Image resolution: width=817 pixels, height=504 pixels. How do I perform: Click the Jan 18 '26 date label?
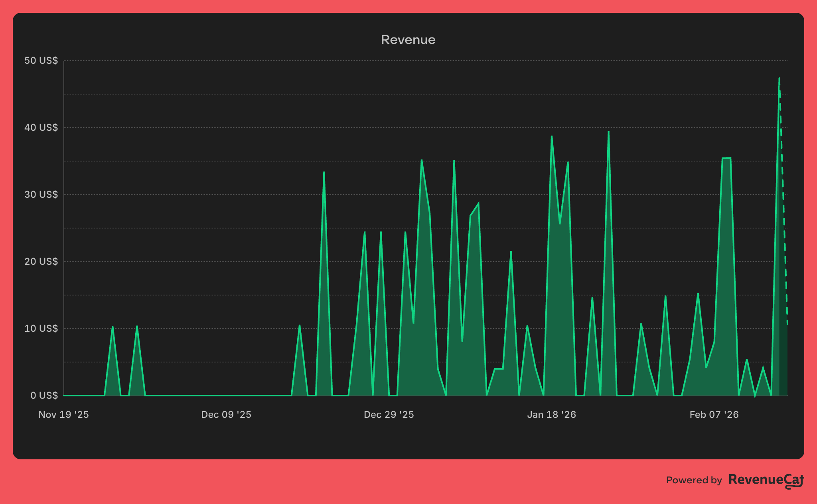click(x=551, y=415)
